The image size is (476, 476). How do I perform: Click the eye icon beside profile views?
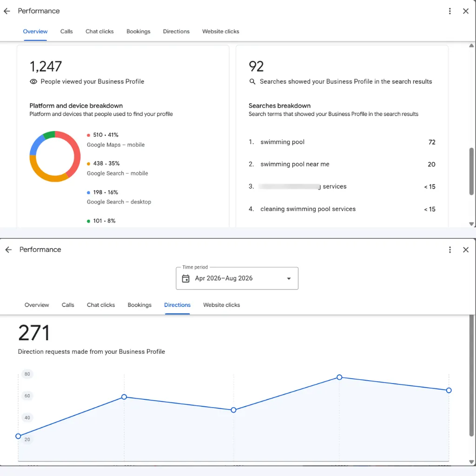[33, 81]
